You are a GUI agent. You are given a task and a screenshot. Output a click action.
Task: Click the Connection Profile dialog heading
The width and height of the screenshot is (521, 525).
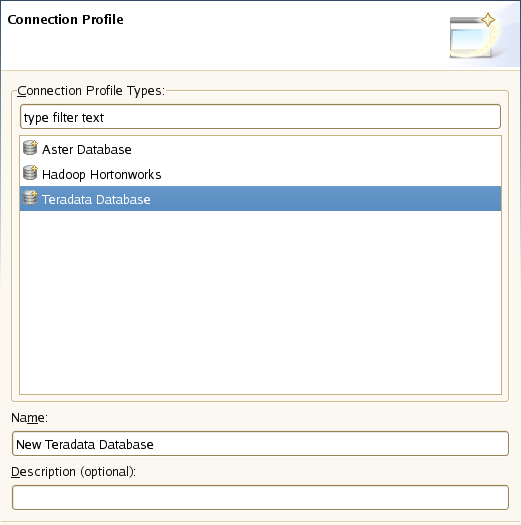click(65, 19)
